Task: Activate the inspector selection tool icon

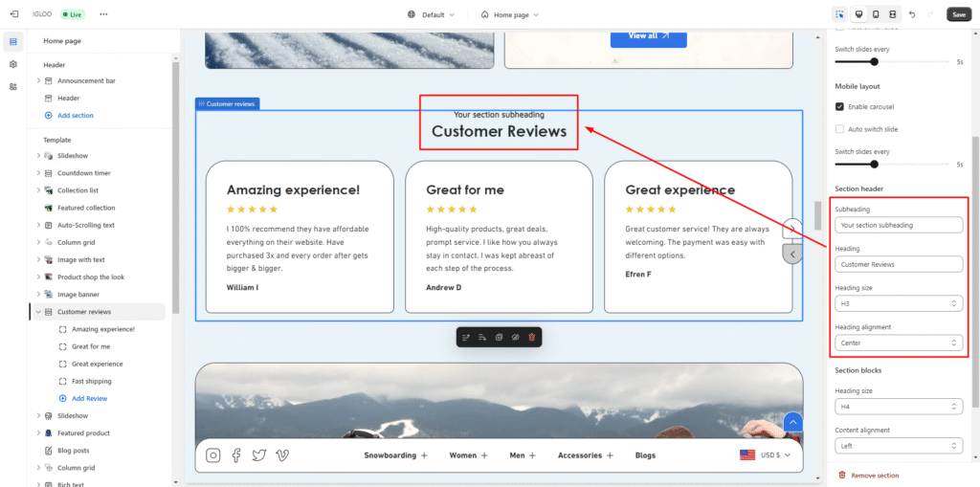Action: 839,14
